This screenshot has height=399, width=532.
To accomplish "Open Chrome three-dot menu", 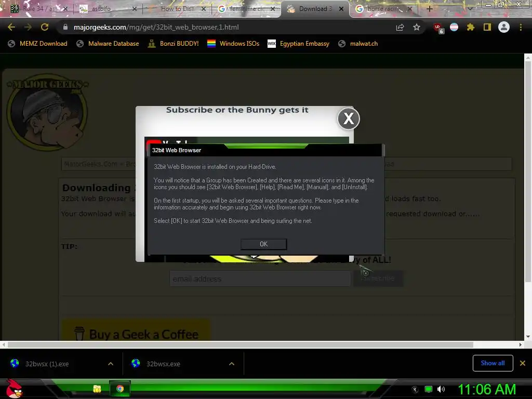I will tap(521, 27).
